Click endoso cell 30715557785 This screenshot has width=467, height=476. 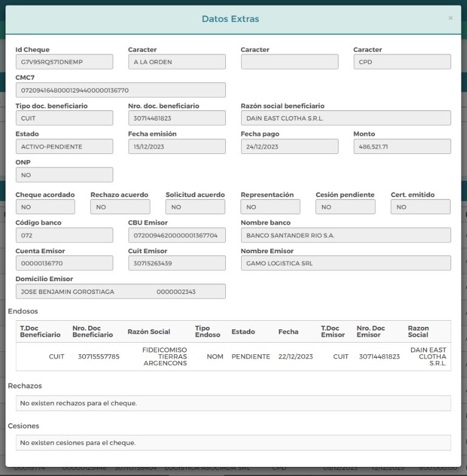click(x=99, y=357)
